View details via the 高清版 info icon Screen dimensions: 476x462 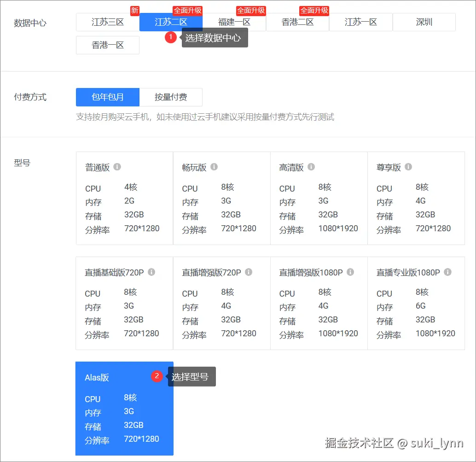(311, 167)
